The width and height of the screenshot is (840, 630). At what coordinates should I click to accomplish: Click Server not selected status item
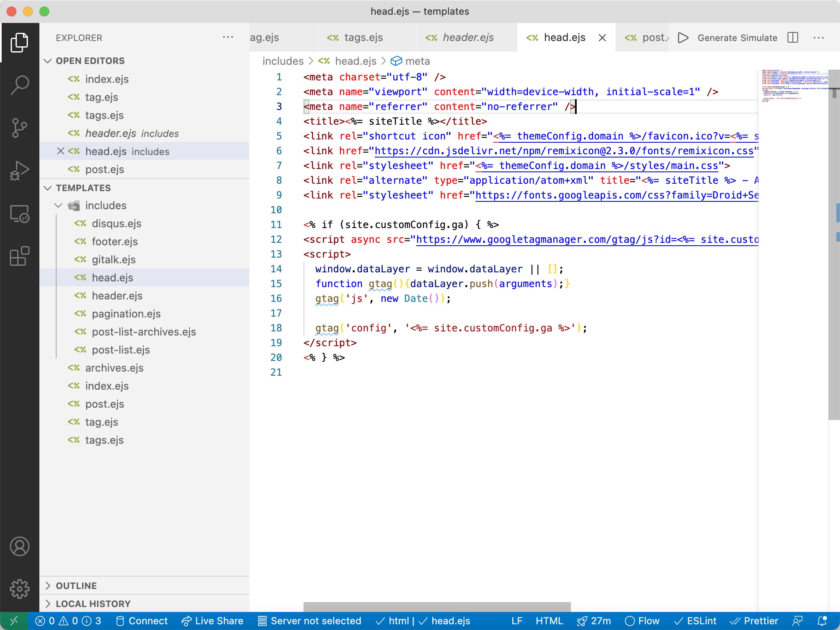[x=310, y=621]
